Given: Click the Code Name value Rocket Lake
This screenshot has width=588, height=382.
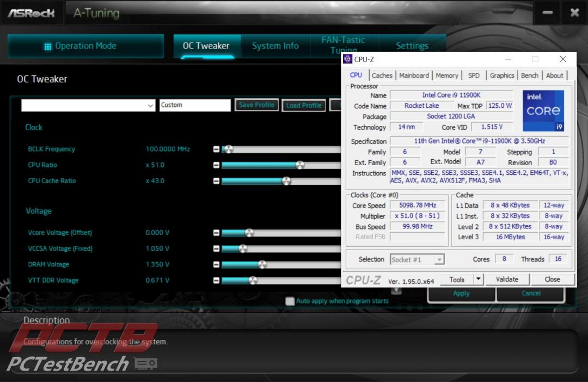Looking at the screenshot, I should pyautogui.click(x=421, y=106).
